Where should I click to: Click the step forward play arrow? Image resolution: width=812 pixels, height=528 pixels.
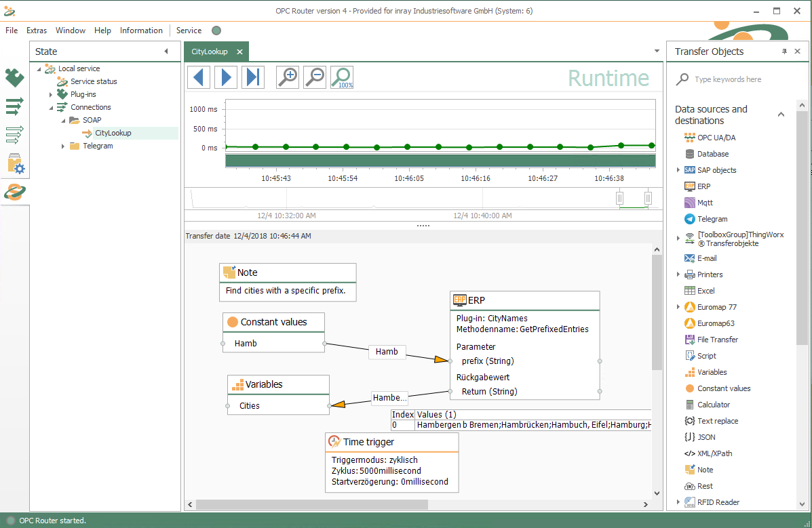click(x=226, y=77)
